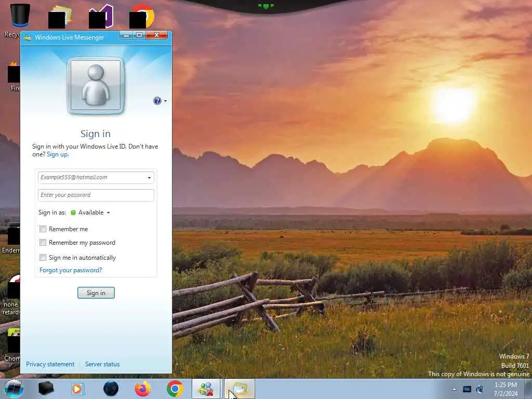This screenshot has height=399, width=532.
Task: Click the Windows Live Messenger taskbar button
Action: click(206, 389)
